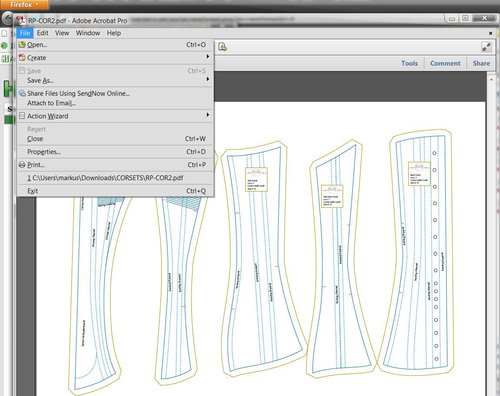Open the Action Wizard submenu

[115, 116]
